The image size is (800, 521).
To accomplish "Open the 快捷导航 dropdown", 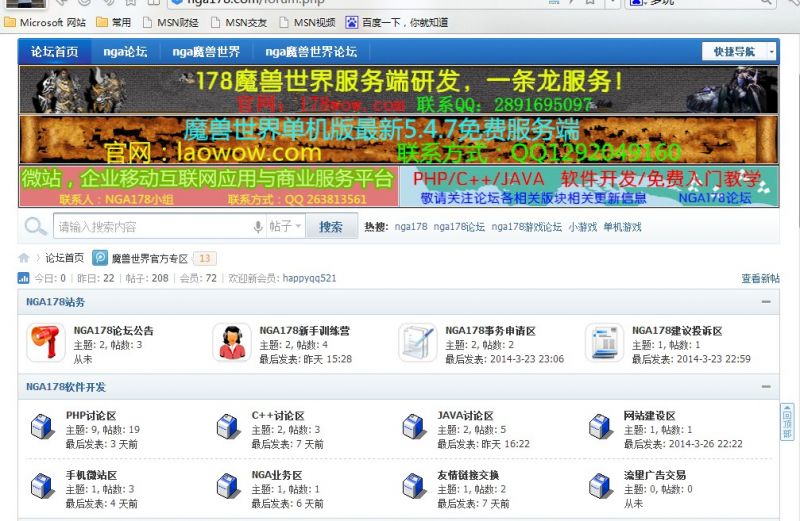I will (739, 52).
